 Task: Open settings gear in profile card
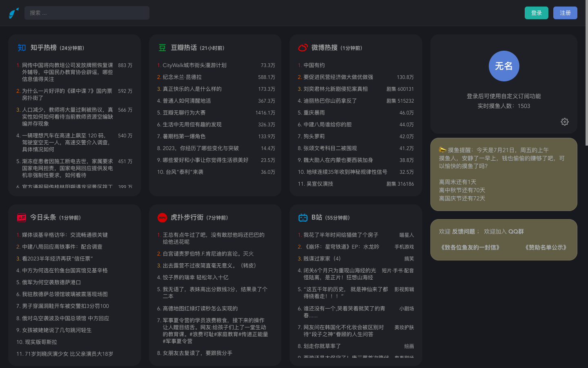[x=565, y=122]
